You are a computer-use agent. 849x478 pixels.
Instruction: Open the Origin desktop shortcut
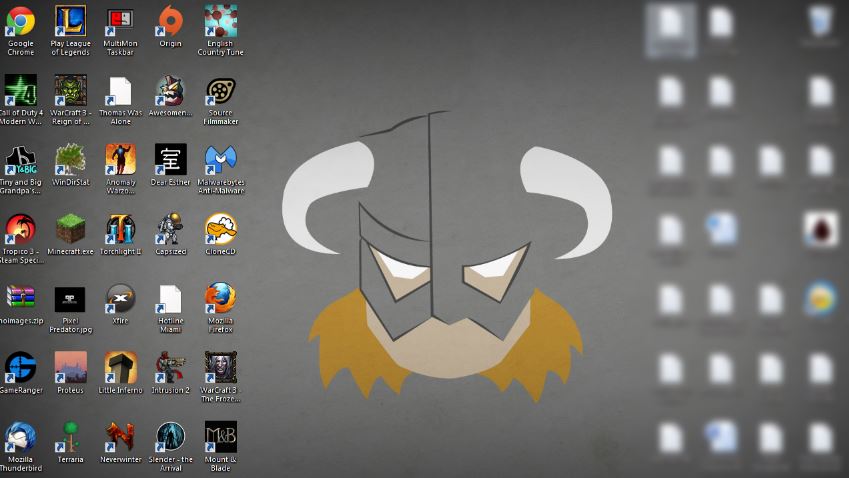click(x=170, y=21)
